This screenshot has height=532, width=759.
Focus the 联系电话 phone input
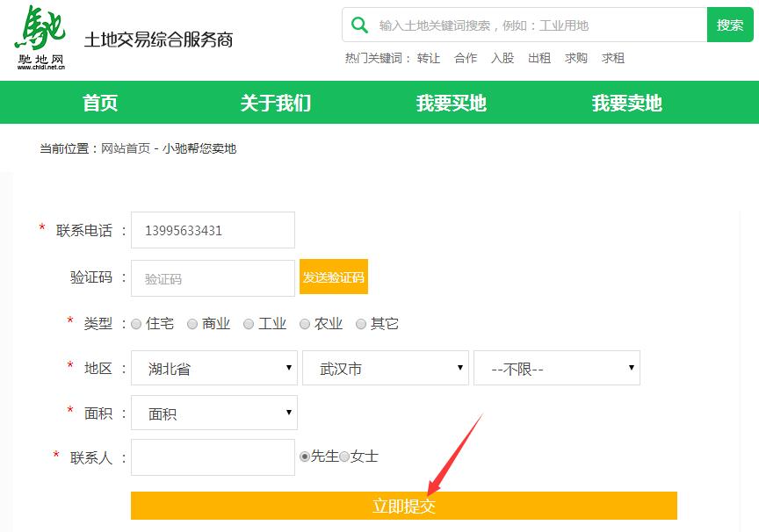point(213,230)
